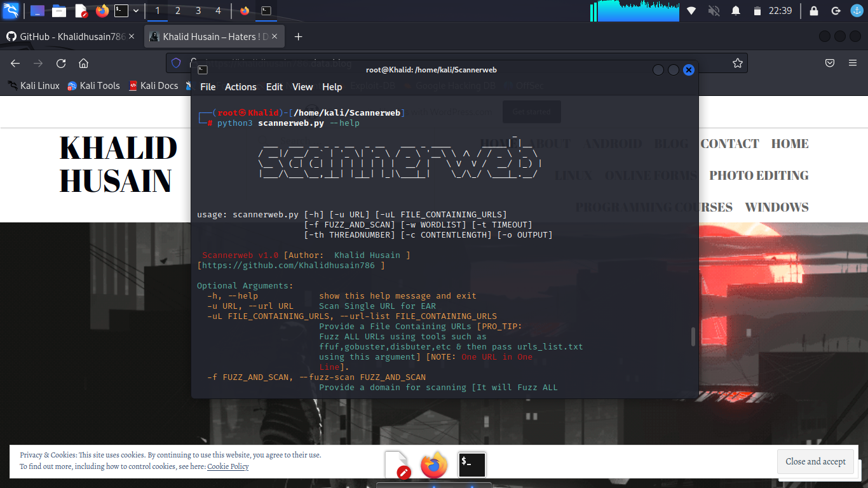The image size is (868, 488).
Task: Open the Kali Tools bookmark
Action: (x=93, y=86)
